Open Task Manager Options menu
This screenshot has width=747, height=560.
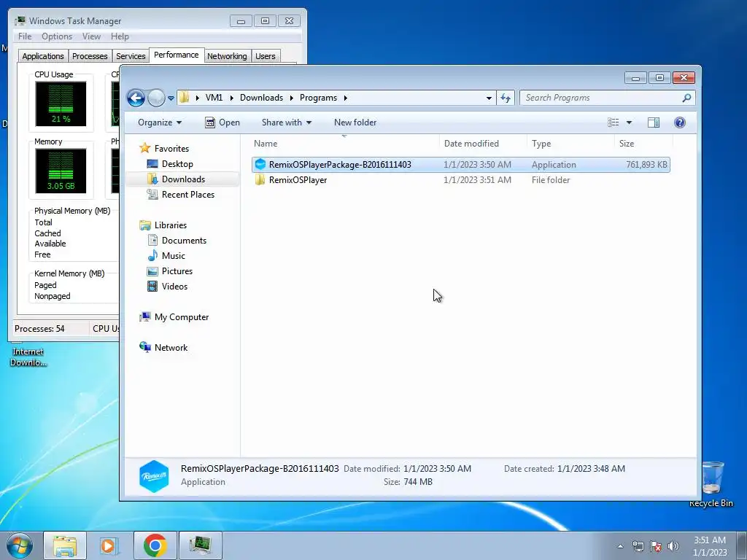click(x=57, y=36)
